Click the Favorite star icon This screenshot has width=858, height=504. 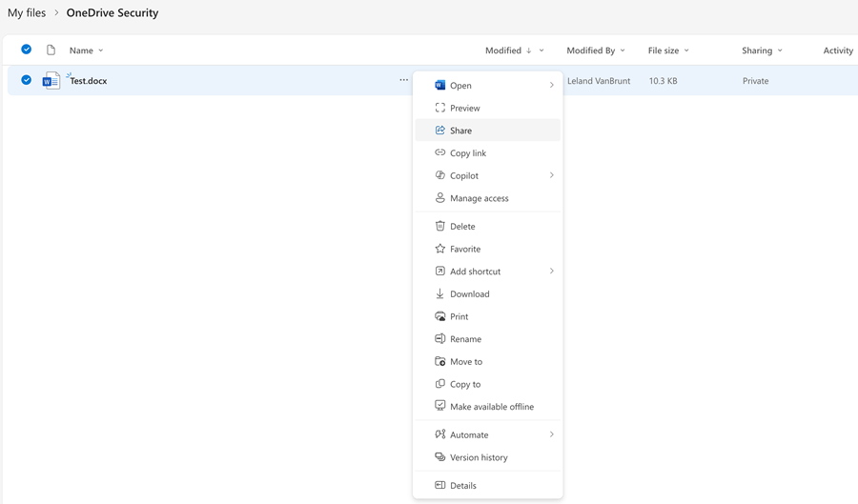439,249
